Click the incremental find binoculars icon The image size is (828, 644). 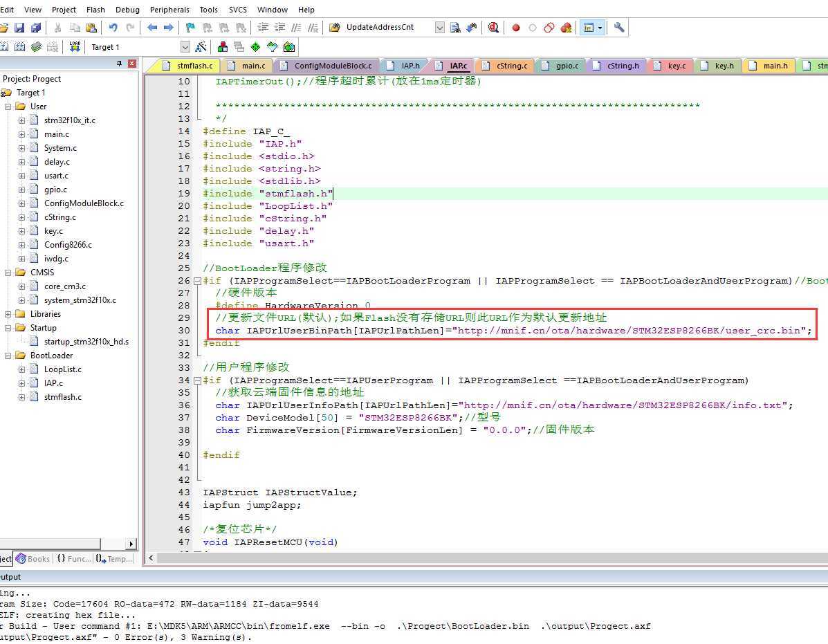(x=472, y=28)
